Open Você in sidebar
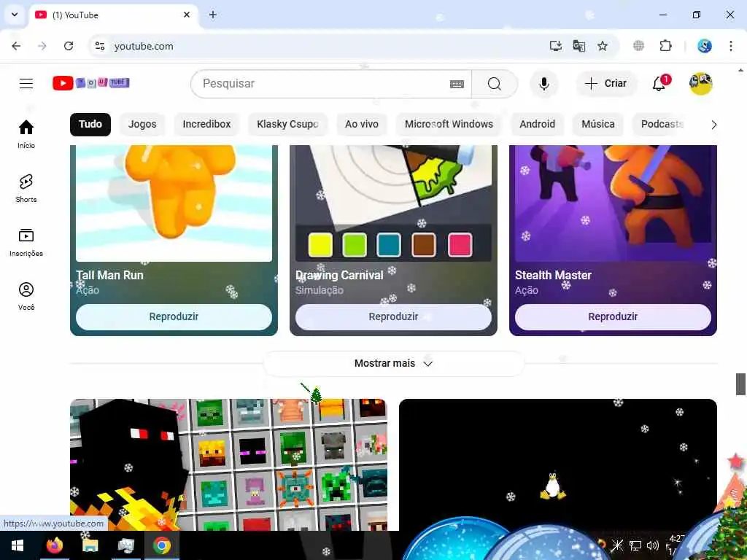The image size is (747, 560). click(x=26, y=296)
